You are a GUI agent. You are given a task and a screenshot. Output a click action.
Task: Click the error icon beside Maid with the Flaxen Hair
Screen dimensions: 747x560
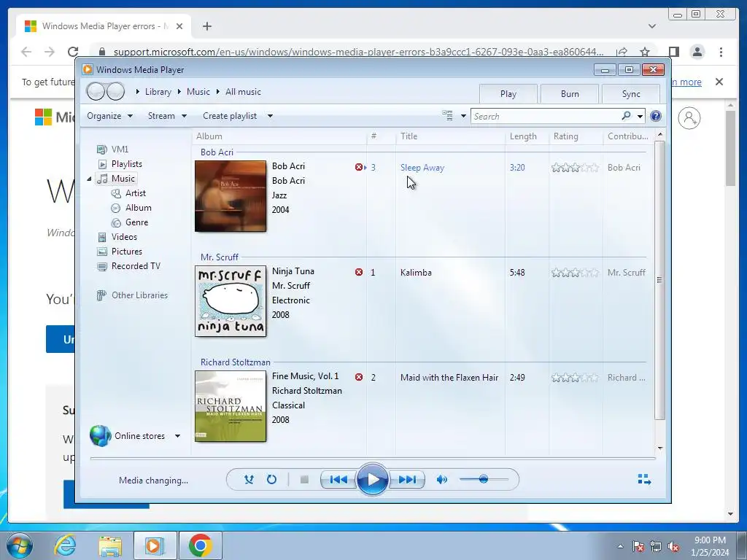click(359, 377)
